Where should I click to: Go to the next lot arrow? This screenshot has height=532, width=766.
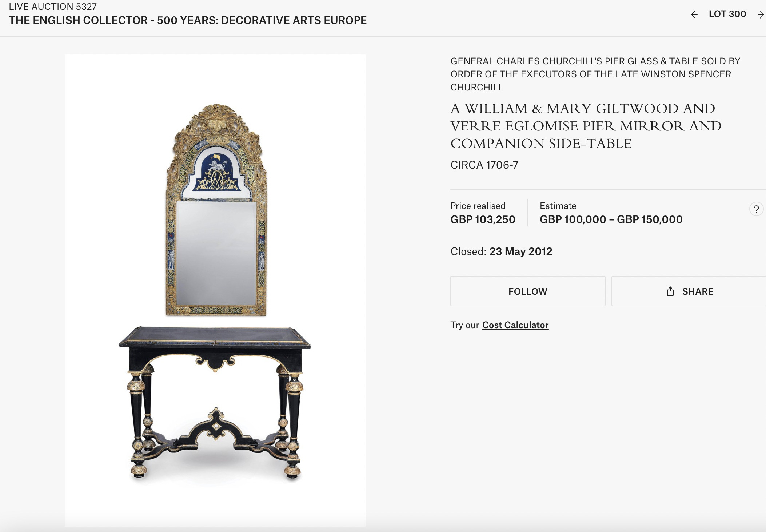[x=761, y=15]
